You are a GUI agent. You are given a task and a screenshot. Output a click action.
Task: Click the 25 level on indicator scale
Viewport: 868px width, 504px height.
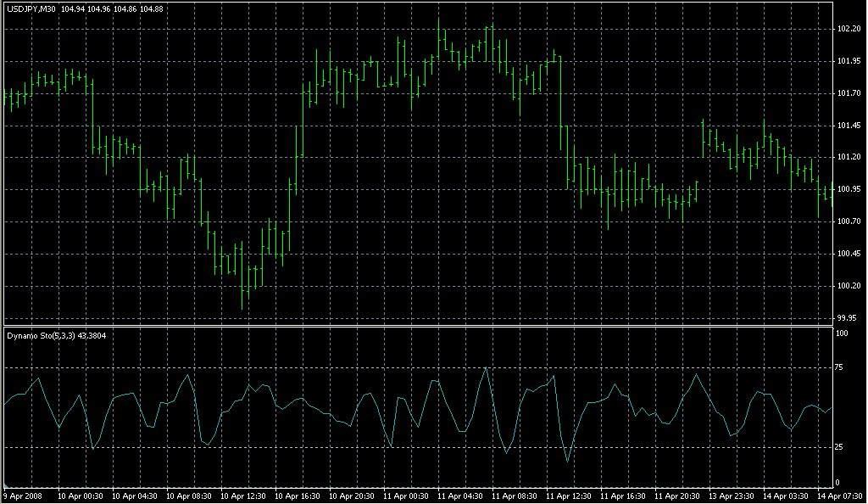841,447
